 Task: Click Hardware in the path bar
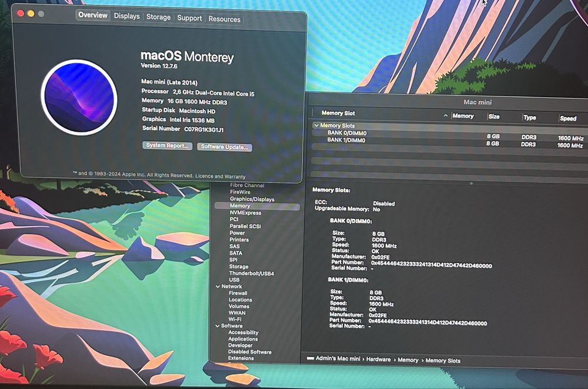[378, 360]
